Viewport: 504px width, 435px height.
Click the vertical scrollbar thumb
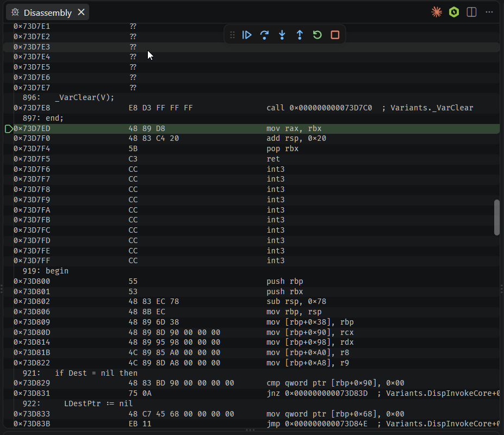497,217
